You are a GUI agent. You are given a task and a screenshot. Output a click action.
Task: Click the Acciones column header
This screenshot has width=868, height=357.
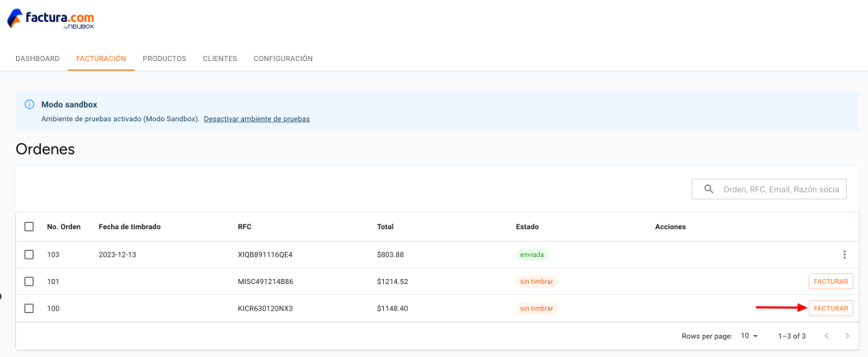point(670,227)
